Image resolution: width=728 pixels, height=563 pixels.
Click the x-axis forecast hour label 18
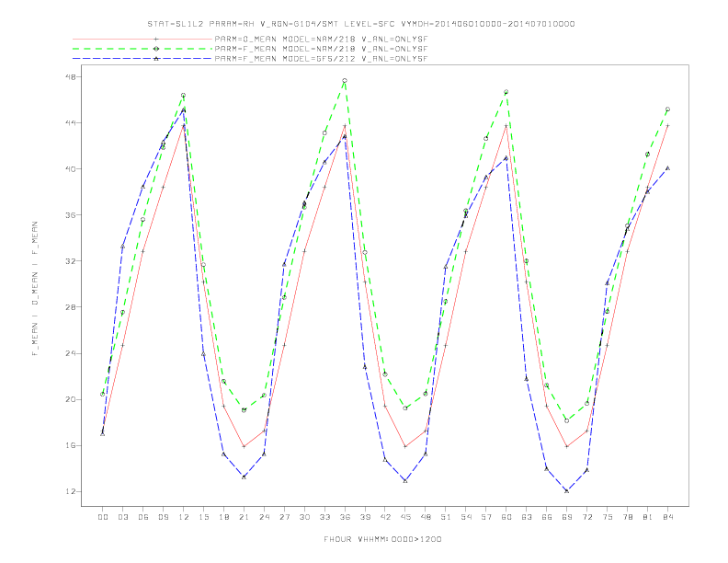point(223,517)
